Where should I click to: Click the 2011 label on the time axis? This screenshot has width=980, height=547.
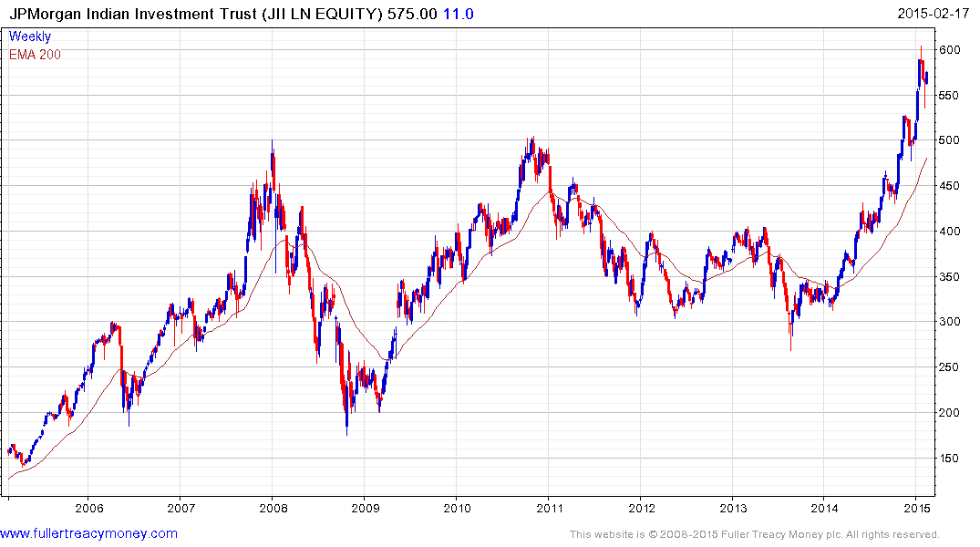[550, 508]
